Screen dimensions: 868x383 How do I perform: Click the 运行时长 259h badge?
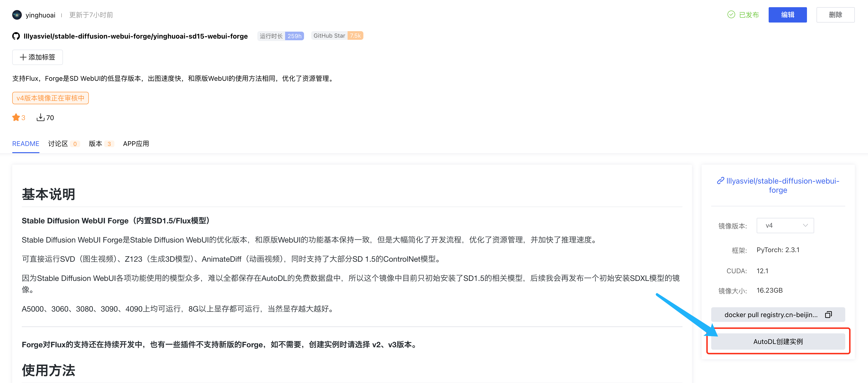(281, 36)
